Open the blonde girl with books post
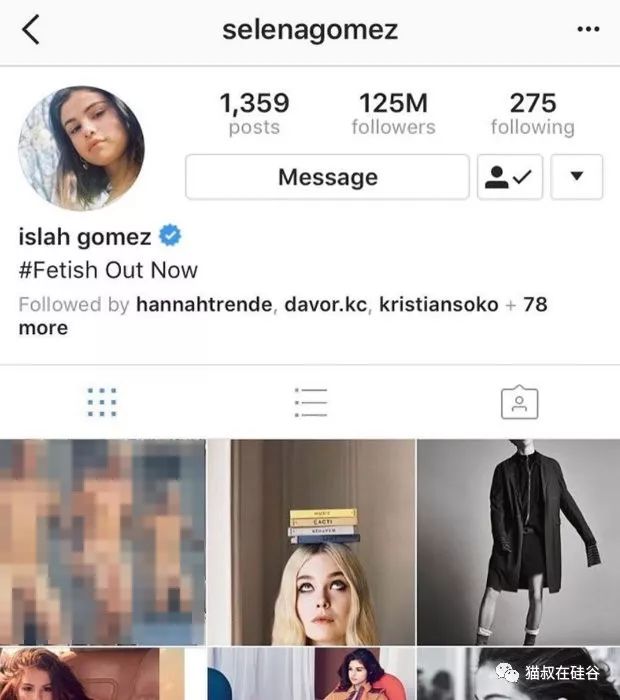 click(x=311, y=542)
